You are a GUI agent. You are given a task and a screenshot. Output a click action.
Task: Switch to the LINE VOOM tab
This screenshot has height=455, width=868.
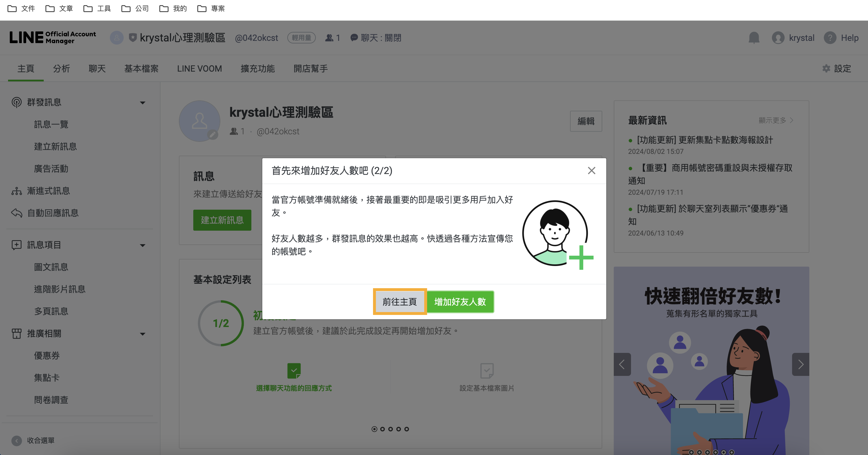click(200, 69)
